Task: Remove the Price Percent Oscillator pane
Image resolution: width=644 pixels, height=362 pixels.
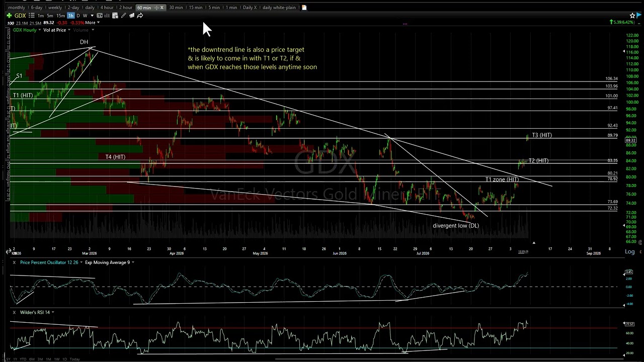Action: click(14, 262)
